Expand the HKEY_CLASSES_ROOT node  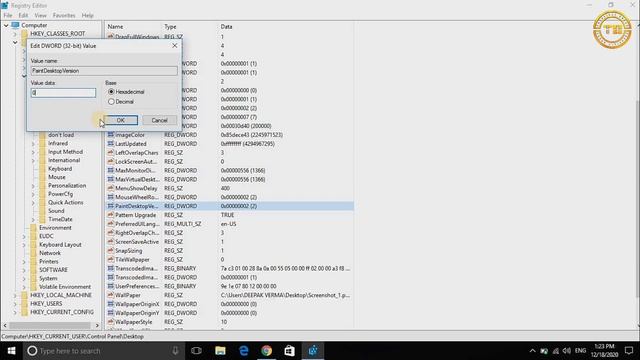[x=15, y=34]
